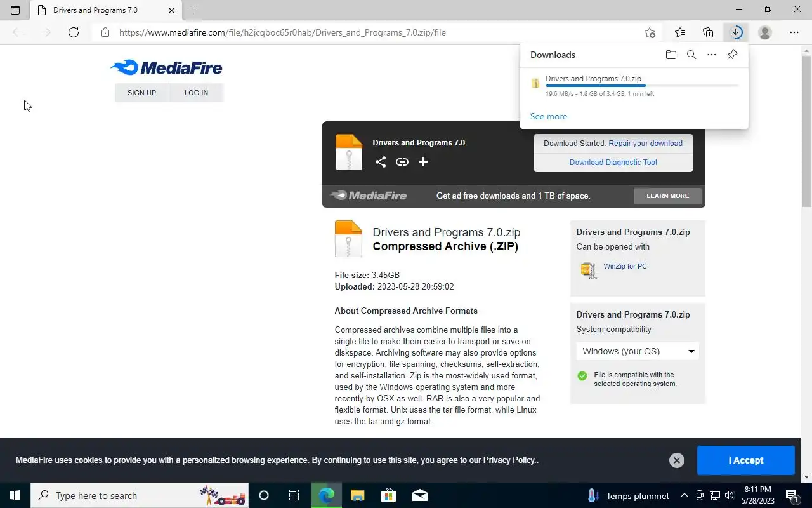
Task: Open Mail app from taskbar
Action: 419,495
